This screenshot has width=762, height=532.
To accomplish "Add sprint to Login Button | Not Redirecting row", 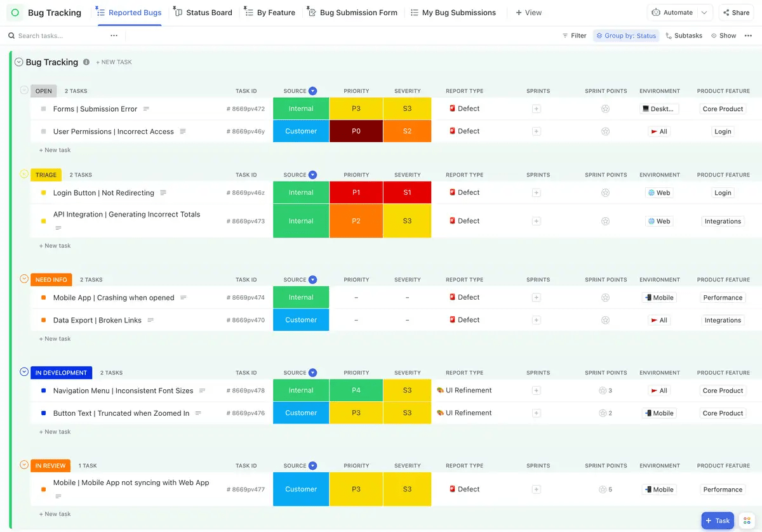I will 537,193.
